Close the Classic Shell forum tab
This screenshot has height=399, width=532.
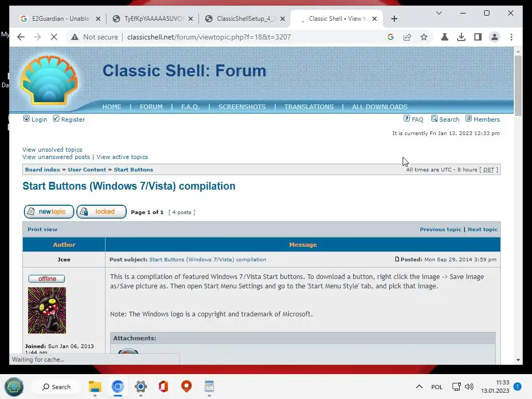point(375,19)
